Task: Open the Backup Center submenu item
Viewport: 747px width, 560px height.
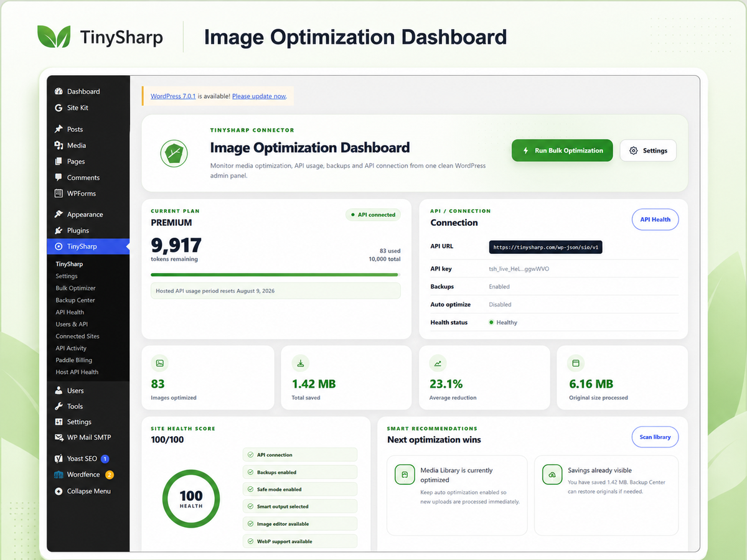Action: pyautogui.click(x=75, y=300)
